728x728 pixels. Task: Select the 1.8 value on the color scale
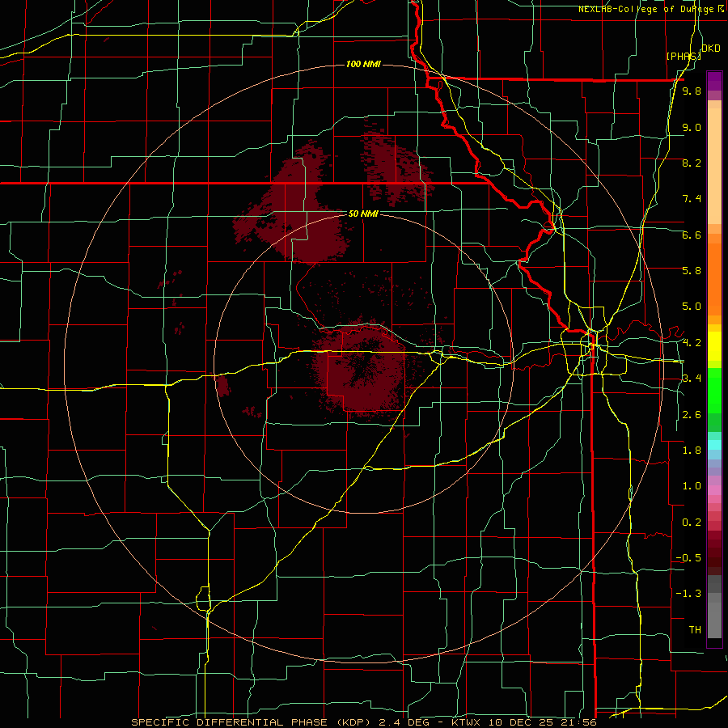click(x=692, y=451)
